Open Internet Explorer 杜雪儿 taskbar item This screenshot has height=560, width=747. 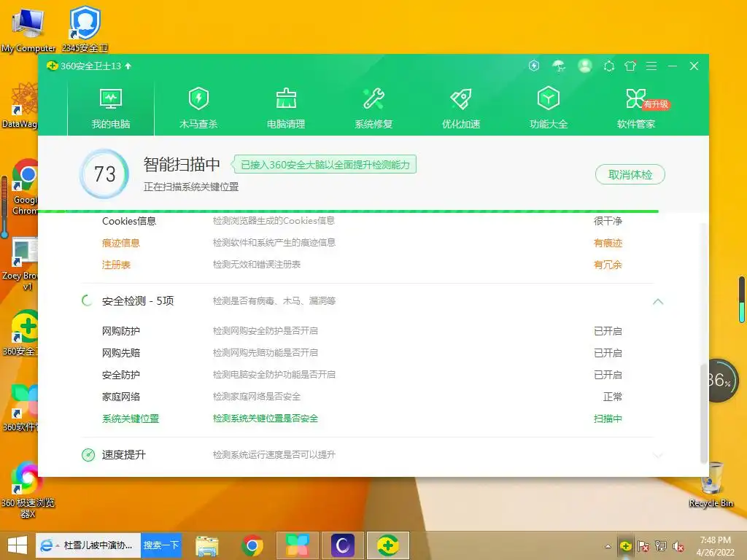click(88, 545)
